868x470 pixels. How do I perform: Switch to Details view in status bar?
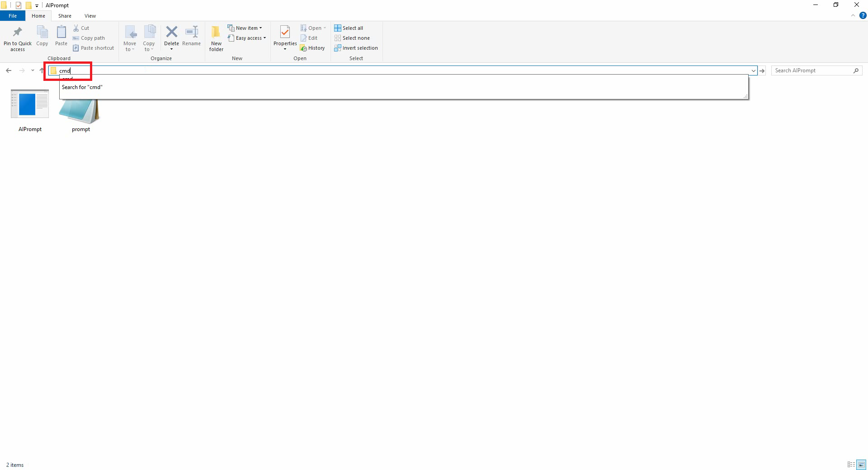[851, 465]
